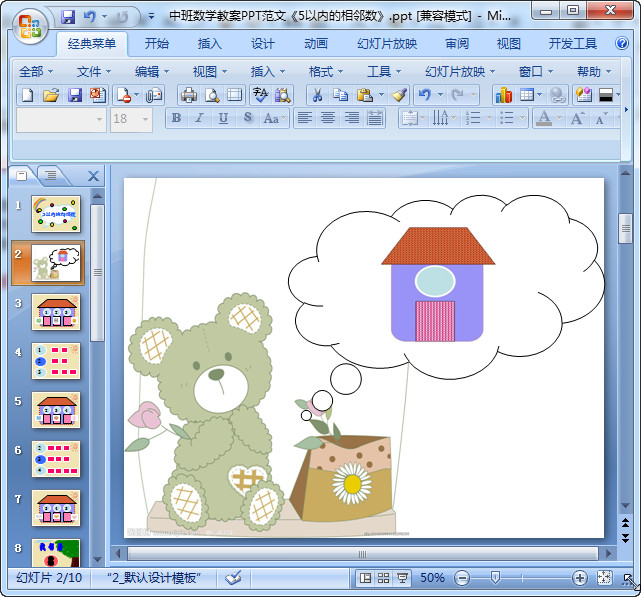641x597 pixels.
Task: Open color/grayscale swatch icon
Action: tap(606, 95)
